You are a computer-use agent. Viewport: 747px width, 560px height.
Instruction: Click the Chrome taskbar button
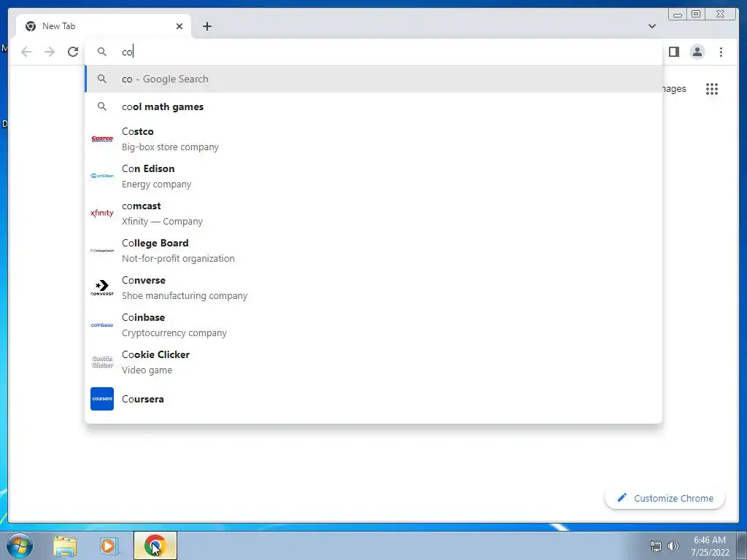[x=155, y=545]
